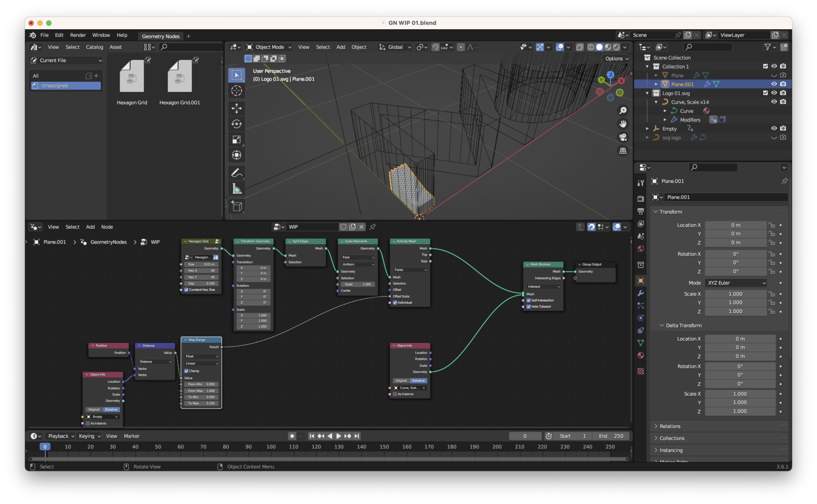The image size is (817, 504).
Task: Open Modifier properties wrench tab
Action: coord(640,293)
